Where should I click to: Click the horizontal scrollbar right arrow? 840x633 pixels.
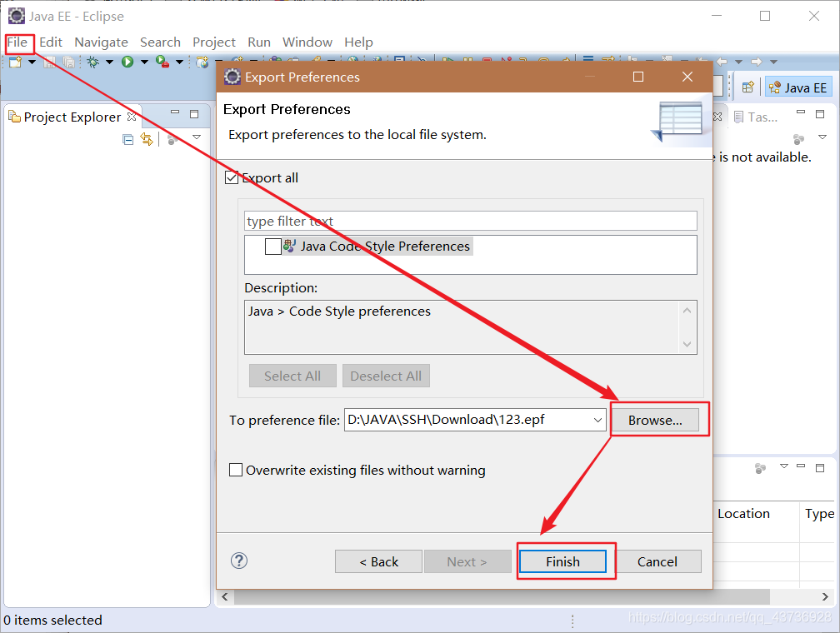(826, 596)
